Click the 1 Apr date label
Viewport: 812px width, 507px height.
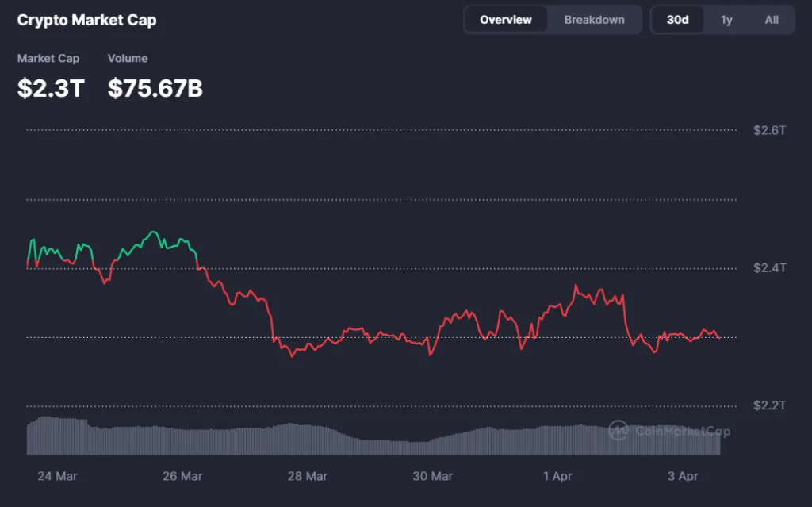557,476
